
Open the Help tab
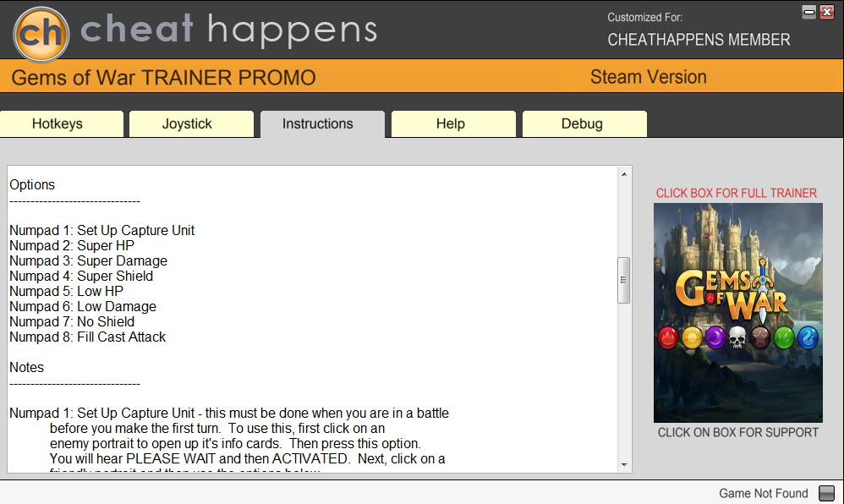point(453,123)
